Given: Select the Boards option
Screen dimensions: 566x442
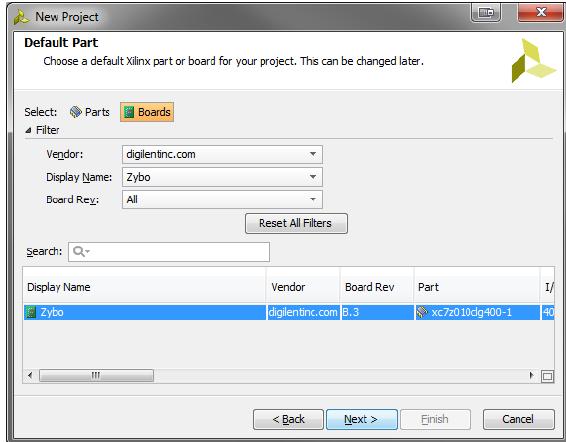Looking at the screenshot, I should point(147,112).
